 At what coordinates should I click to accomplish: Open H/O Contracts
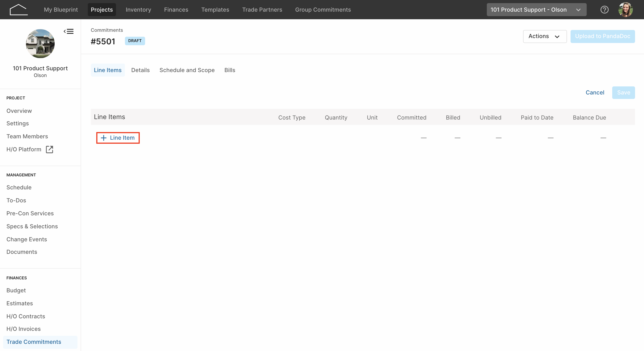26,316
